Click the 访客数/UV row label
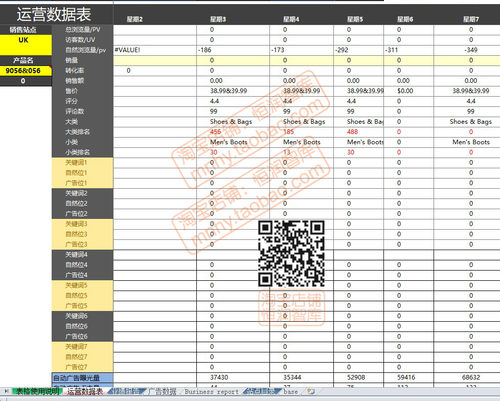Viewport: 500px width, 401px height. coord(83,40)
